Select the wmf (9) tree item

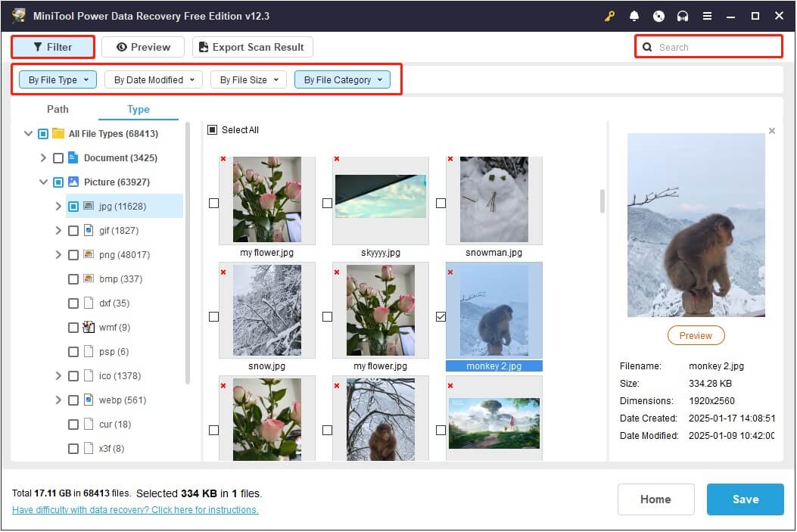[115, 327]
